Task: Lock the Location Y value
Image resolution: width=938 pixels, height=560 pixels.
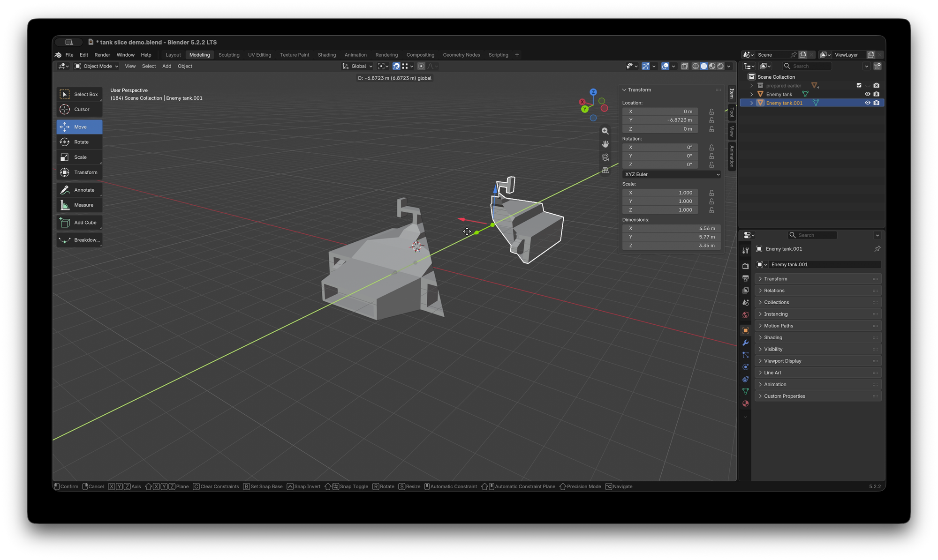Action: (x=711, y=120)
